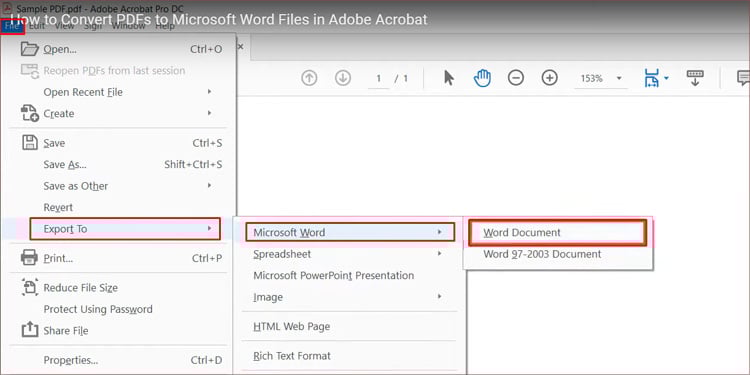Open the 153% zoom level dropdown
Image resolution: width=750 pixels, height=375 pixels.
point(600,78)
